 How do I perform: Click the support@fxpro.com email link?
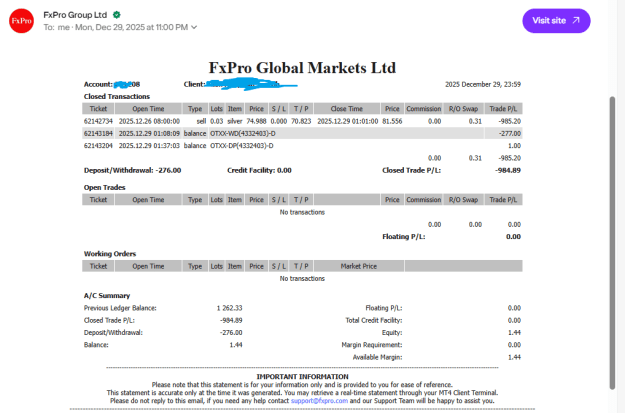point(319,401)
